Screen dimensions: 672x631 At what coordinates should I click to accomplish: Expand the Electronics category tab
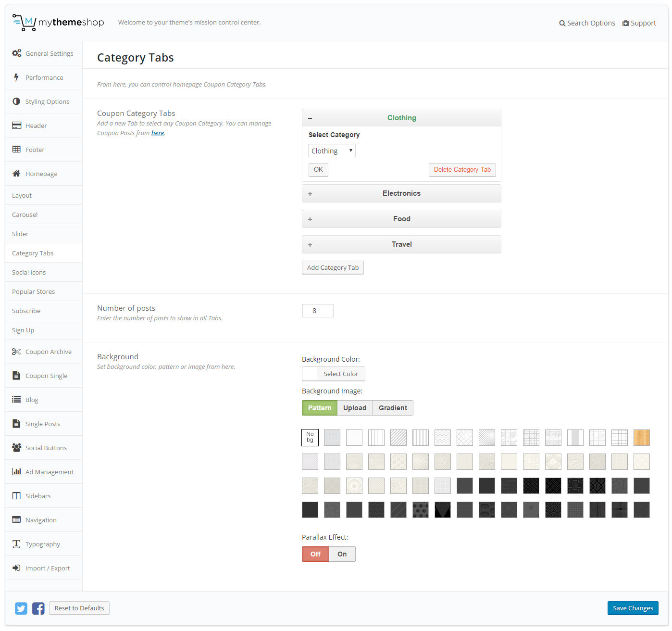pyautogui.click(x=401, y=193)
